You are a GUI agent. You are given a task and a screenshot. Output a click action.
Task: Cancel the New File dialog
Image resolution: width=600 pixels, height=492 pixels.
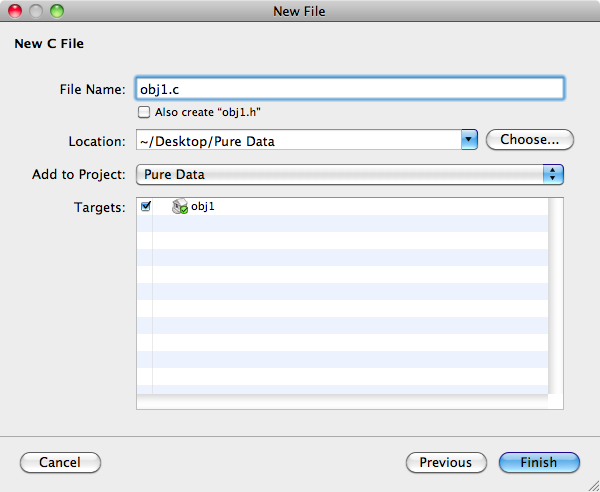(60, 463)
